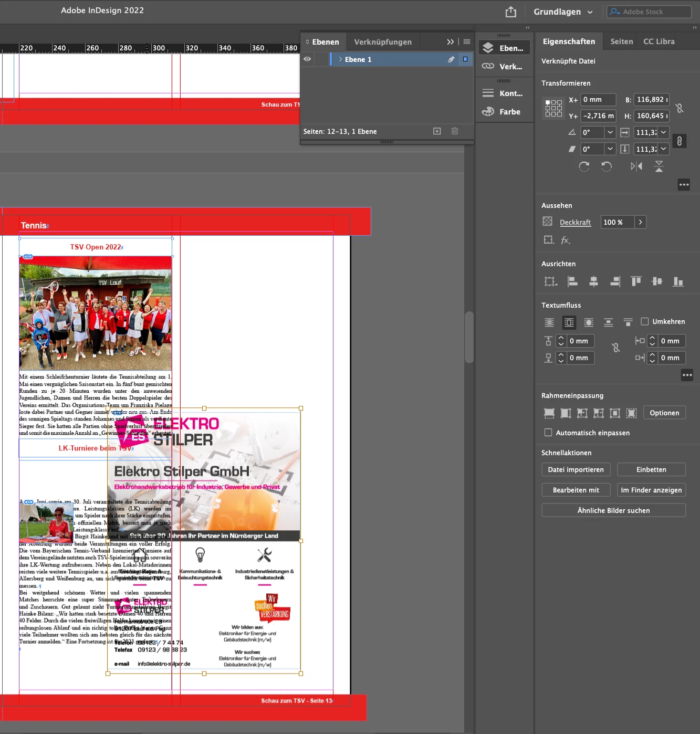
Task: Click Im Finder anzeigen button
Action: coord(651,490)
